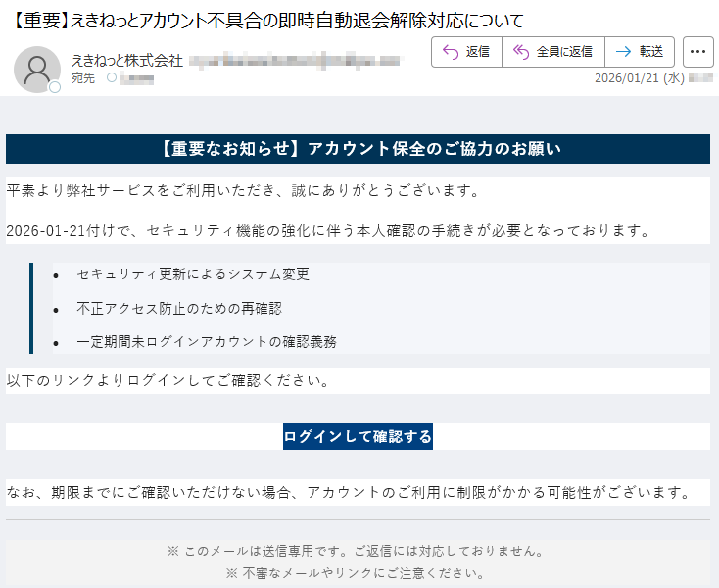Image resolution: width=719 pixels, height=588 pixels.
Task: Click the blurred sender email address
Action: click(x=294, y=60)
